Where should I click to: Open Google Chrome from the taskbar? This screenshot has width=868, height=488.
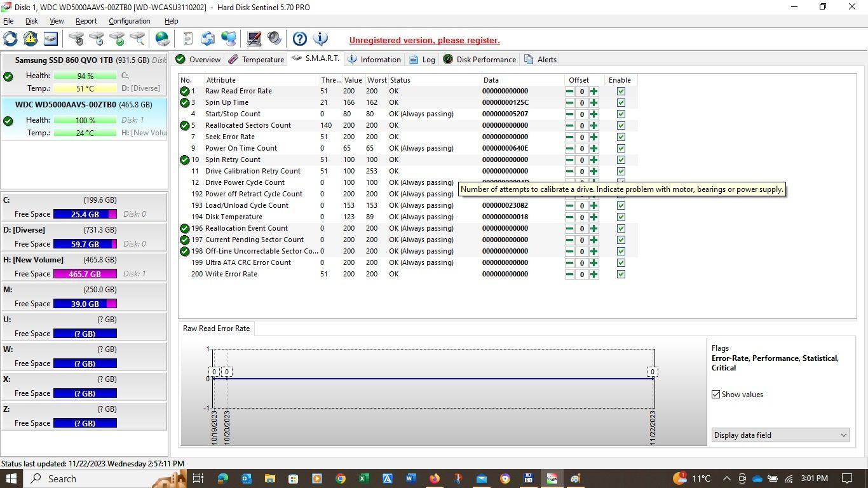pyautogui.click(x=341, y=478)
